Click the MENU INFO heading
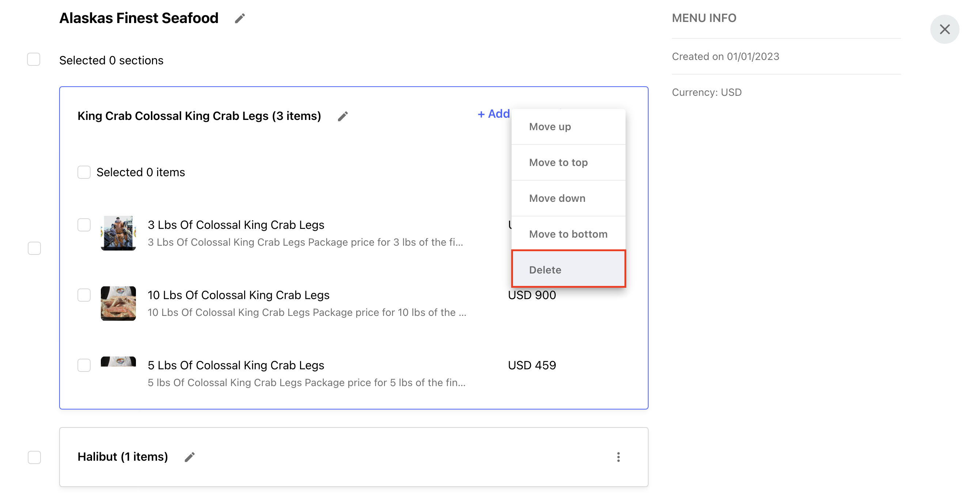 point(704,18)
